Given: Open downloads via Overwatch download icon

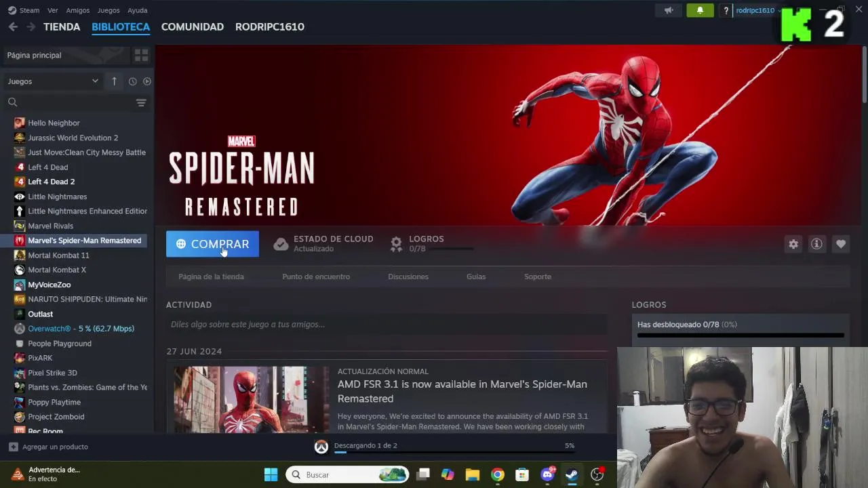Looking at the screenshot, I should click(x=321, y=447).
